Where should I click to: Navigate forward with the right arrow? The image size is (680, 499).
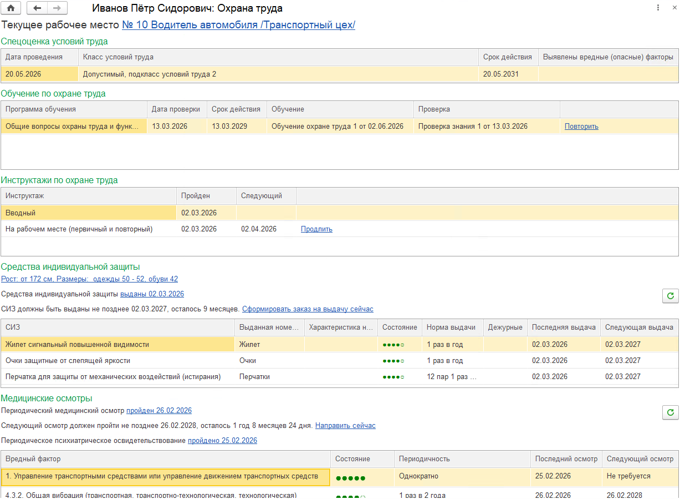(x=57, y=8)
